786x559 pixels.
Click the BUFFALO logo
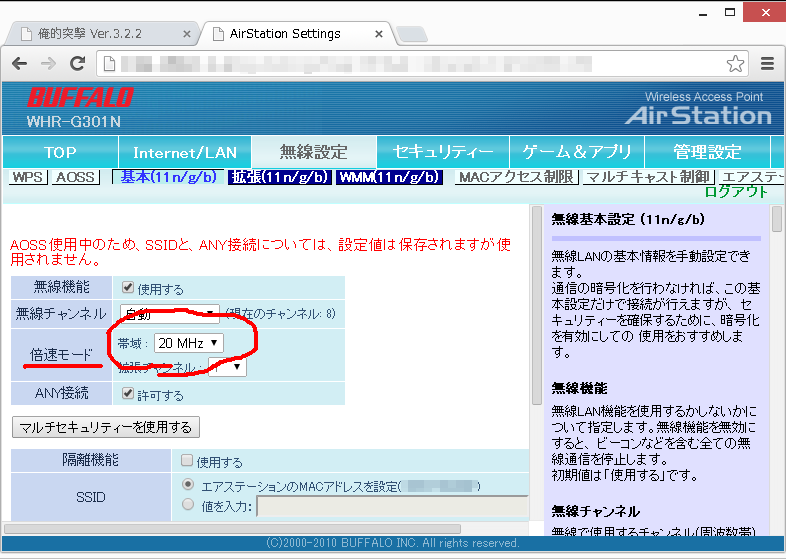80,97
